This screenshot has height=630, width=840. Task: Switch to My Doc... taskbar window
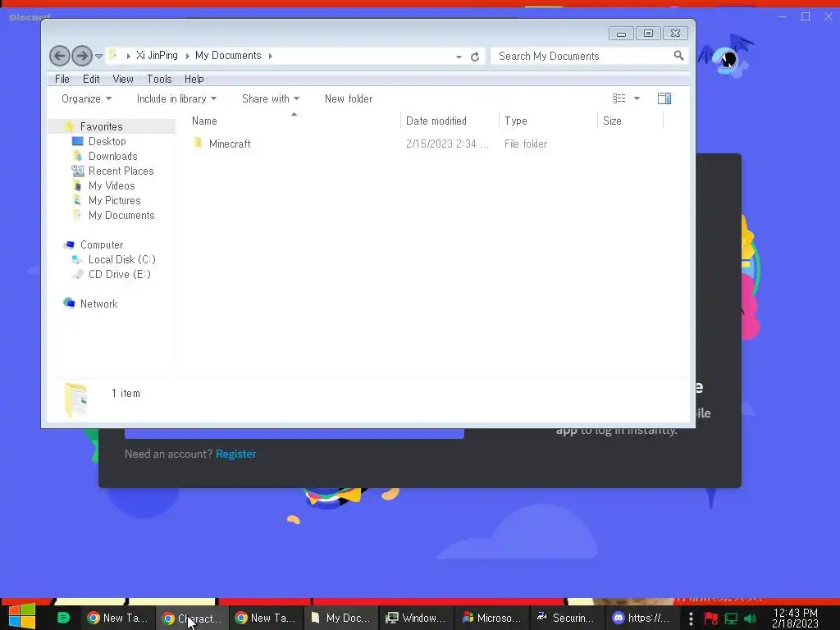point(340,618)
